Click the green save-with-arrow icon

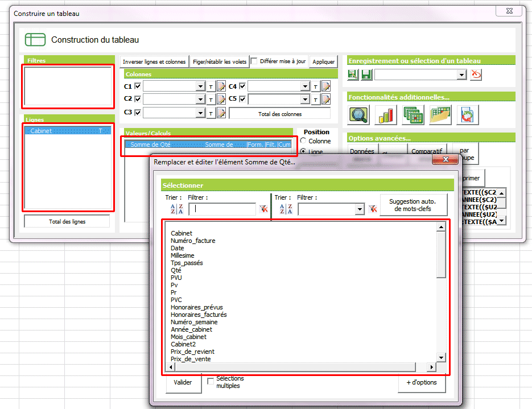pyautogui.click(x=353, y=75)
